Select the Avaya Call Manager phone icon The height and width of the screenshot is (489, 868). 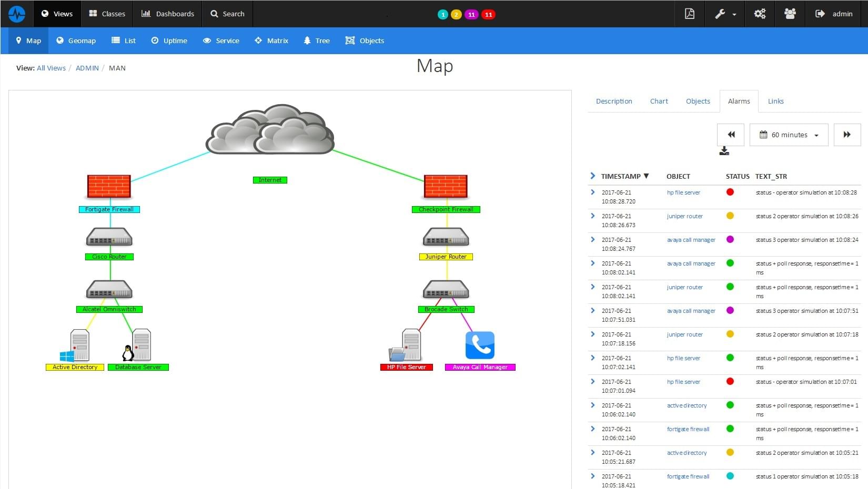pyautogui.click(x=480, y=345)
